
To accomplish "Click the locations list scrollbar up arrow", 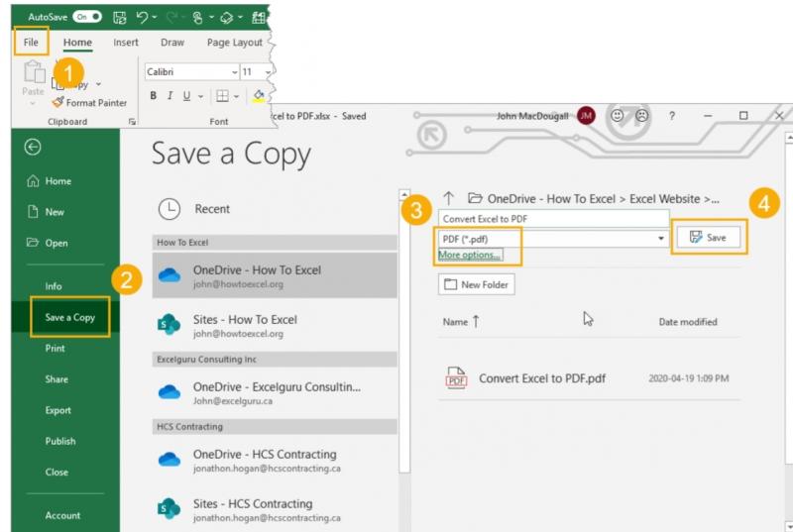I will click(403, 194).
